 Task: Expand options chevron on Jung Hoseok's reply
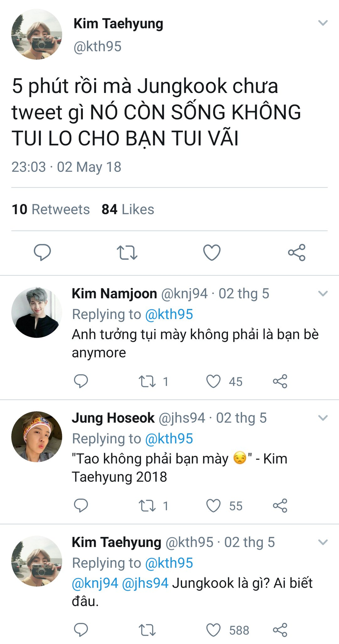click(x=323, y=418)
